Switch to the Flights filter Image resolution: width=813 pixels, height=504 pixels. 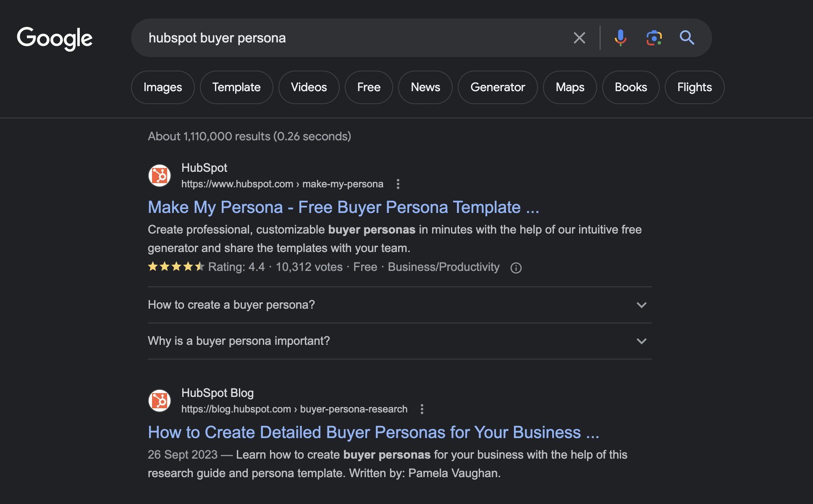[695, 87]
